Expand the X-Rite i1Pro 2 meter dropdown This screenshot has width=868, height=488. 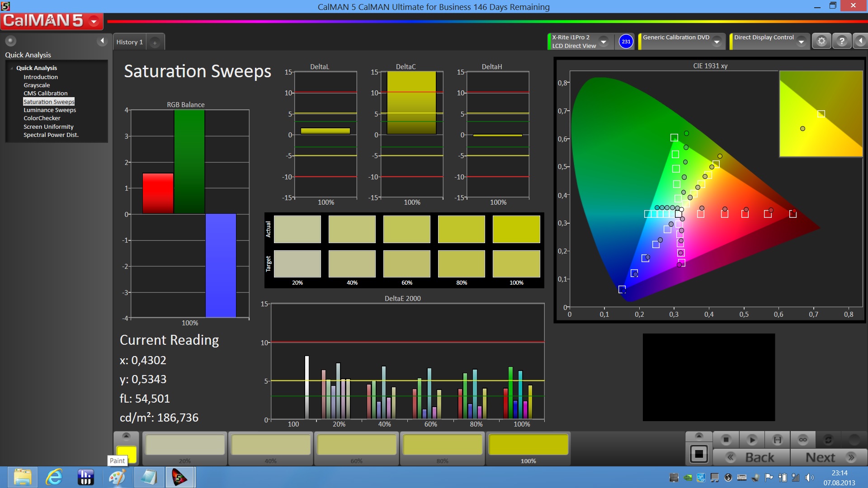[603, 42]
